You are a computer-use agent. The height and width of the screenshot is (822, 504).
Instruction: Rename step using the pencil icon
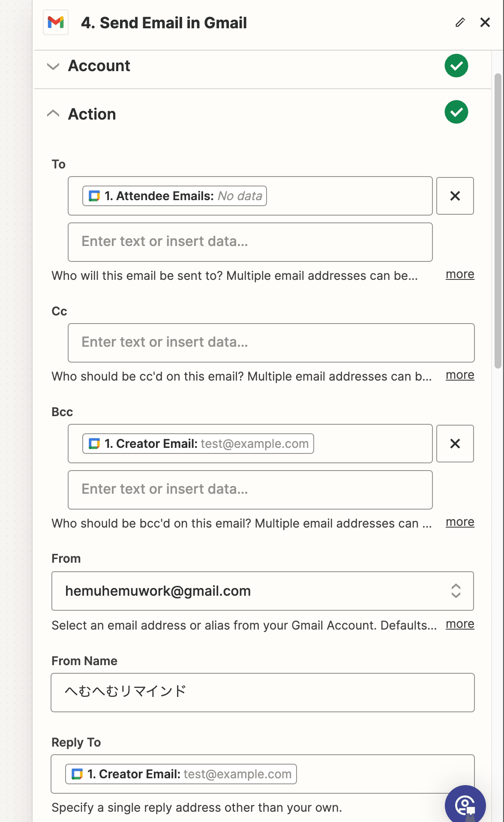tap(460, 22)
